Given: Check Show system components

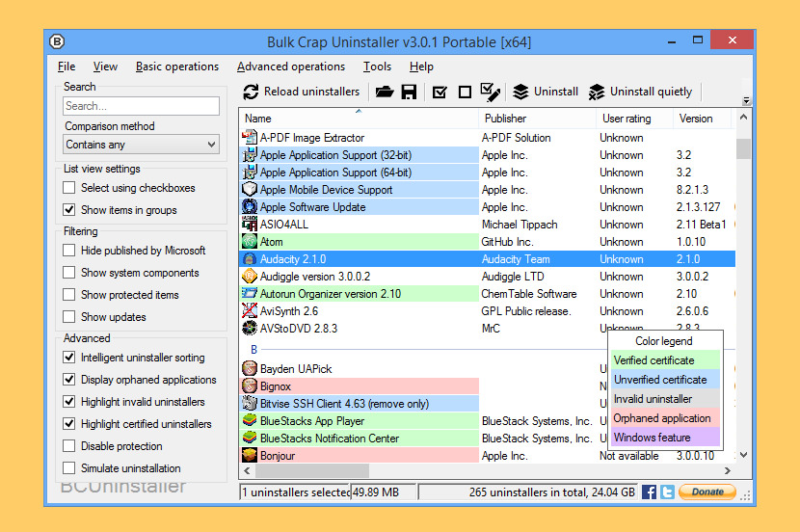Looking at the screenshot, I should (x=68, y=273).
